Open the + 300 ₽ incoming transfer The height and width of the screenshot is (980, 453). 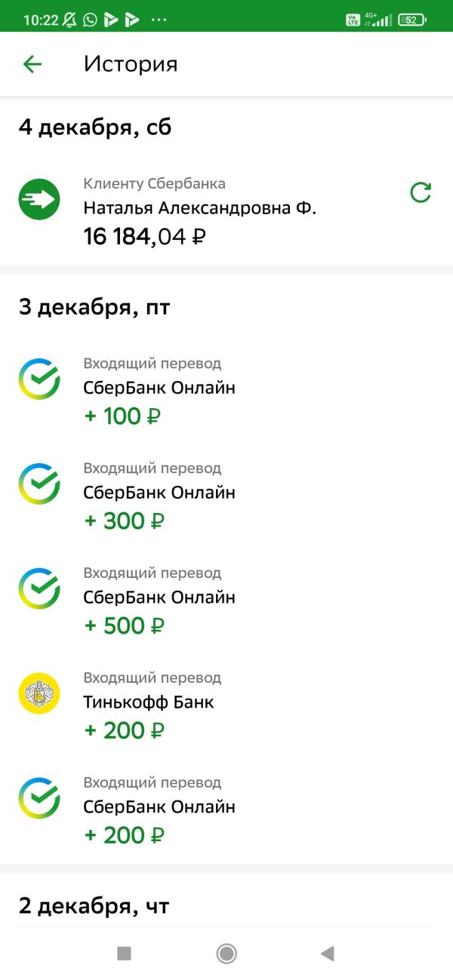159,493
